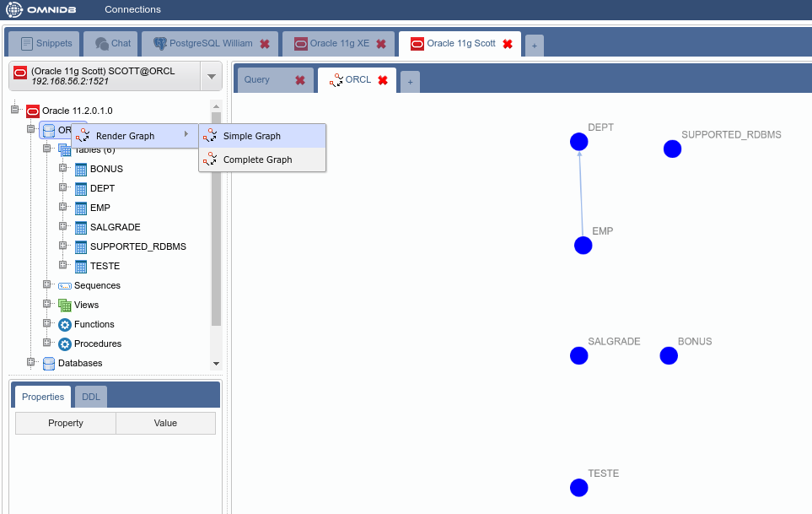The width and height of the screenshot is (812, 514).
Task: Select the TESTE node in the graph
Action: [578, 488]
